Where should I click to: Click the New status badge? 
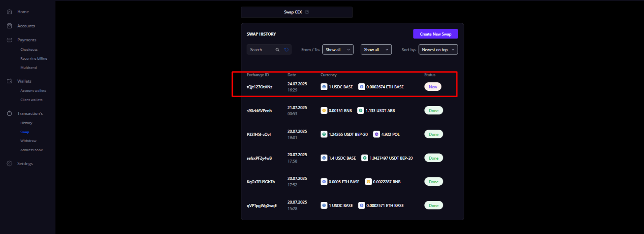(x=433, y=87)
